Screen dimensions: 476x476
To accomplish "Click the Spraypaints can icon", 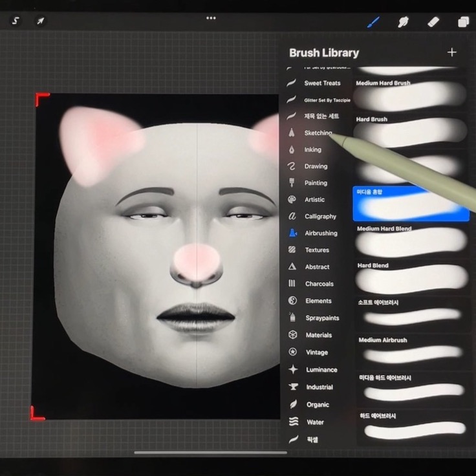I will click(x=292, y=318).
